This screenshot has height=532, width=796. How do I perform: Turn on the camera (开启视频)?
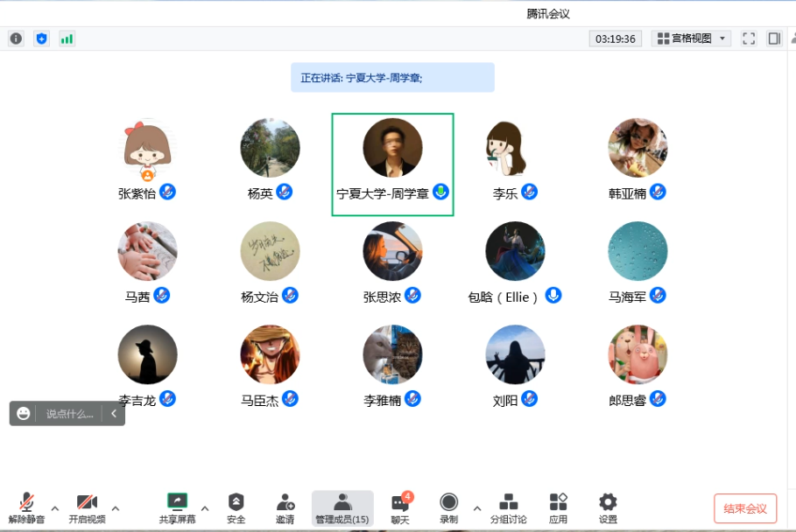[87, 507]
